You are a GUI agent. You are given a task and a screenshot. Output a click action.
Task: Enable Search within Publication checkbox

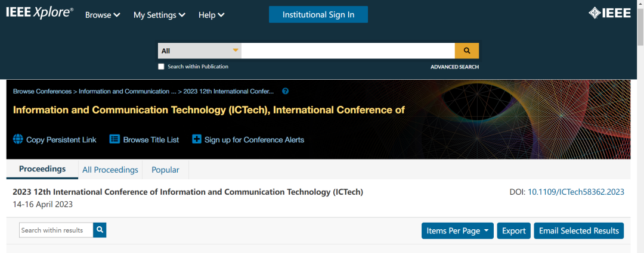click(x=161, y=67)
